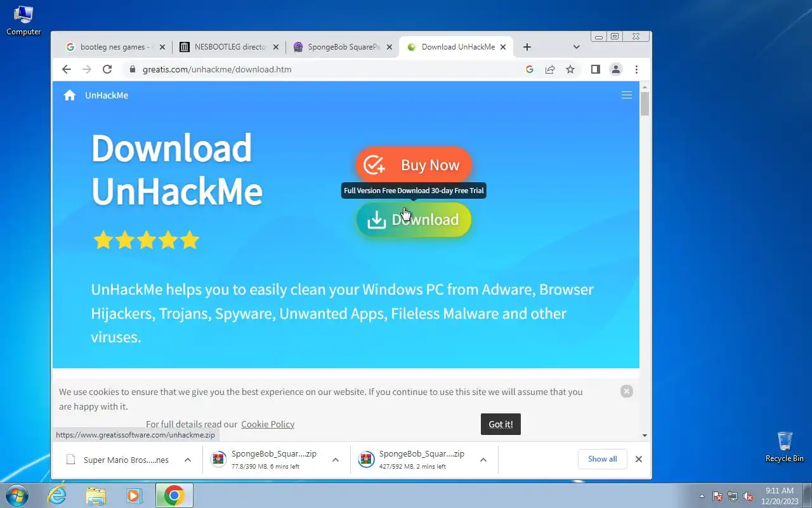Open Windows Media Player from taskbar
Image resolution: width=812 pixels, height=508 pixels.
pos(134,495)
